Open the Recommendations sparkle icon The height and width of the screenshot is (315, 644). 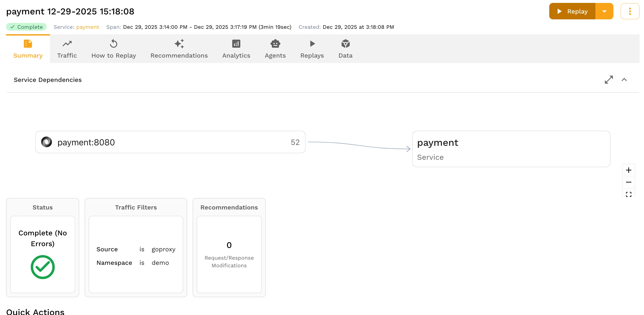click(x=179, y=43)
